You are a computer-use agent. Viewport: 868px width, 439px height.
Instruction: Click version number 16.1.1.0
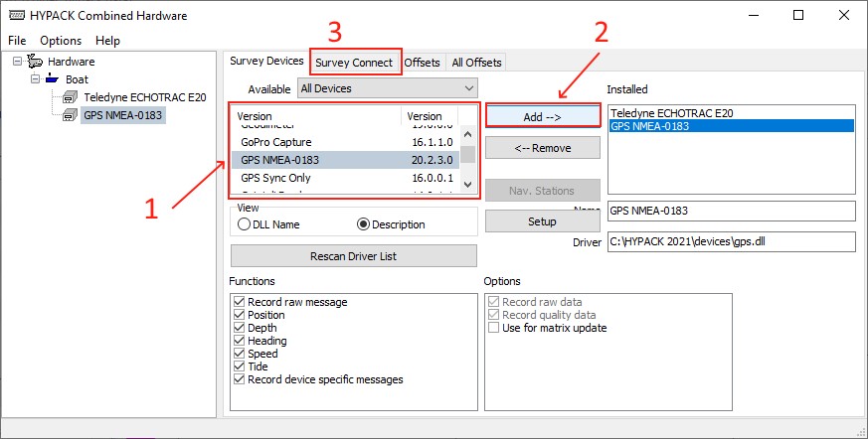[433, 142]
